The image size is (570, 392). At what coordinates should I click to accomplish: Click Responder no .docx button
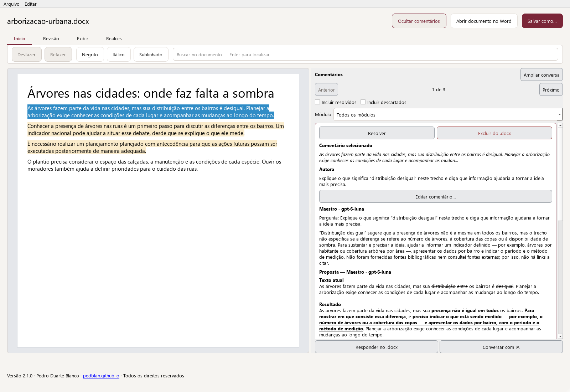tap(377, 347)
